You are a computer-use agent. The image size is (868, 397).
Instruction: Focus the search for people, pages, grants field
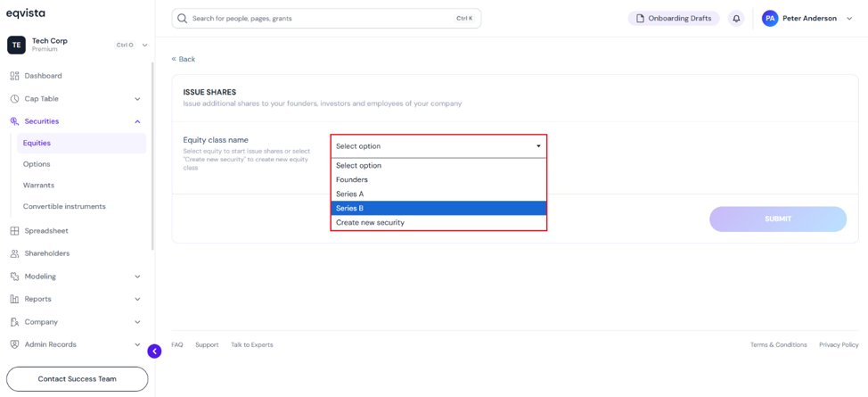(x=326, y=19)
